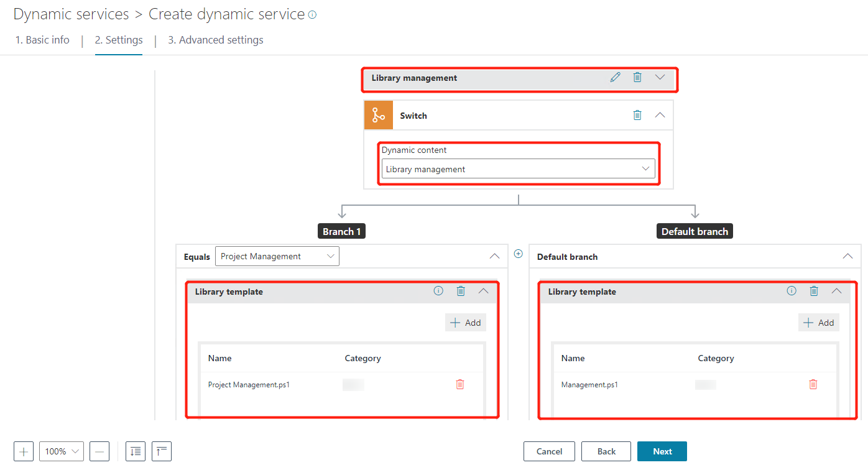Open the Dynamic content dropdown
Screen dimensions: 868x465
pyautogui.click(x=518, y=169)
